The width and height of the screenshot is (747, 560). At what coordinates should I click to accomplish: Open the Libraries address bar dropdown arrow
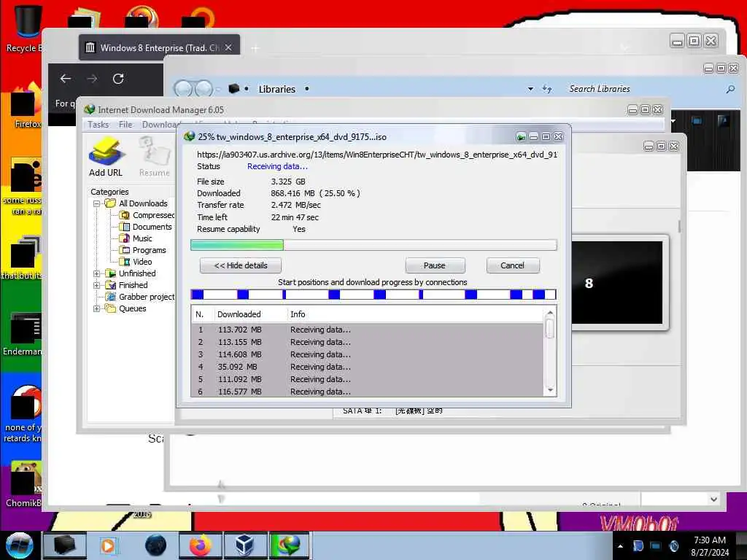click(x=530, y=89)
